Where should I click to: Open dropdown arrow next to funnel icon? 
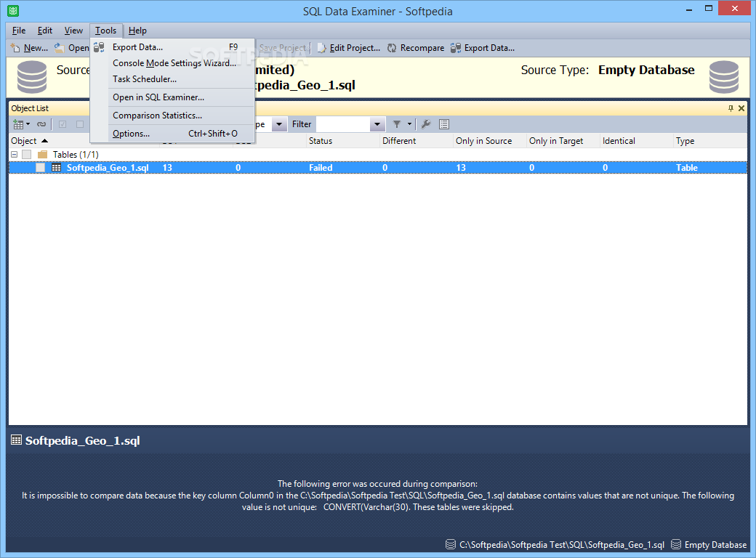pyautogui.click(x=409, y=124)
